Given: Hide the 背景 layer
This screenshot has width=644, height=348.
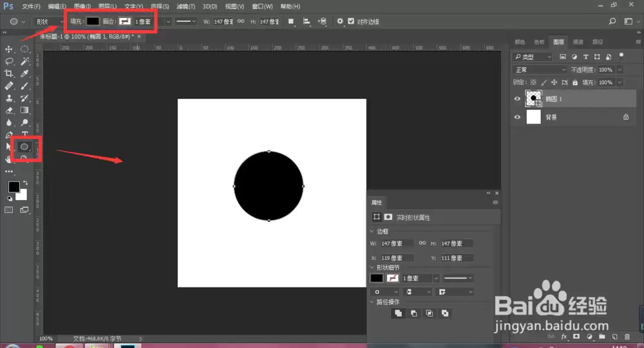Looking at the screenshot, I should [x=517, y=117].
